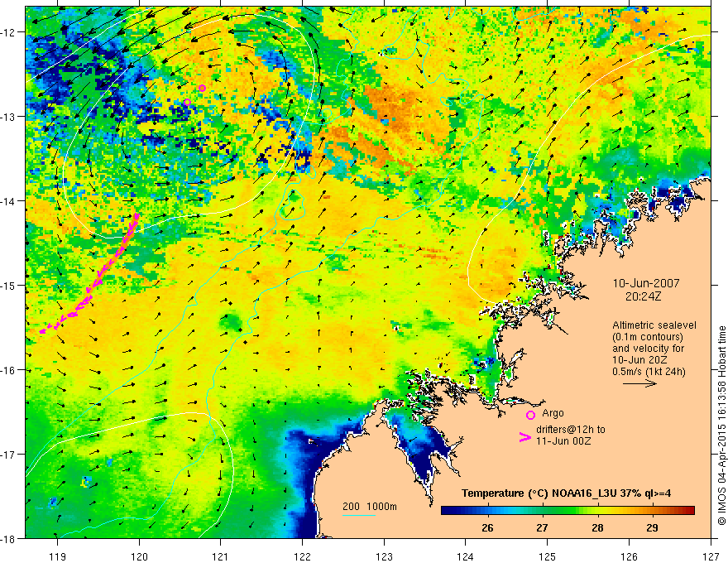
Task: Click the magenta drifter arrow legend symbol
Action: click(524, 437)
